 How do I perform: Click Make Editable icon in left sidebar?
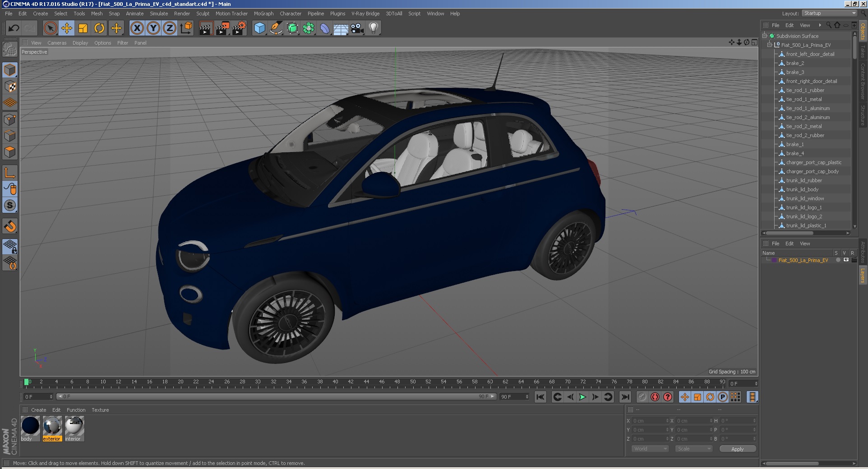(x=10, y=49)
